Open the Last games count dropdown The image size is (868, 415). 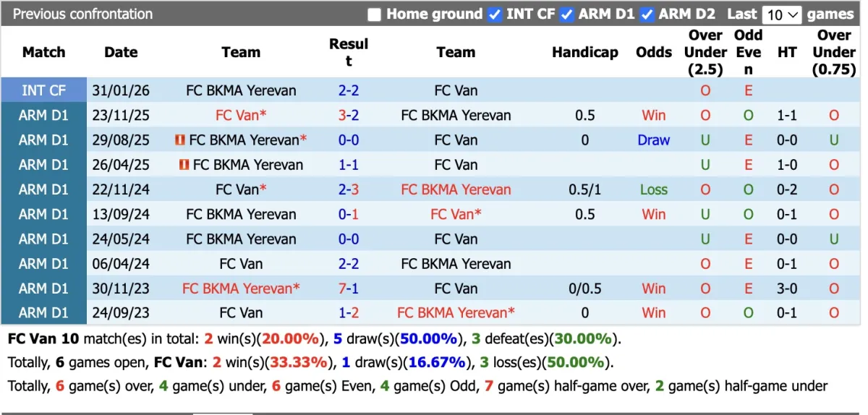coord(783,14)
